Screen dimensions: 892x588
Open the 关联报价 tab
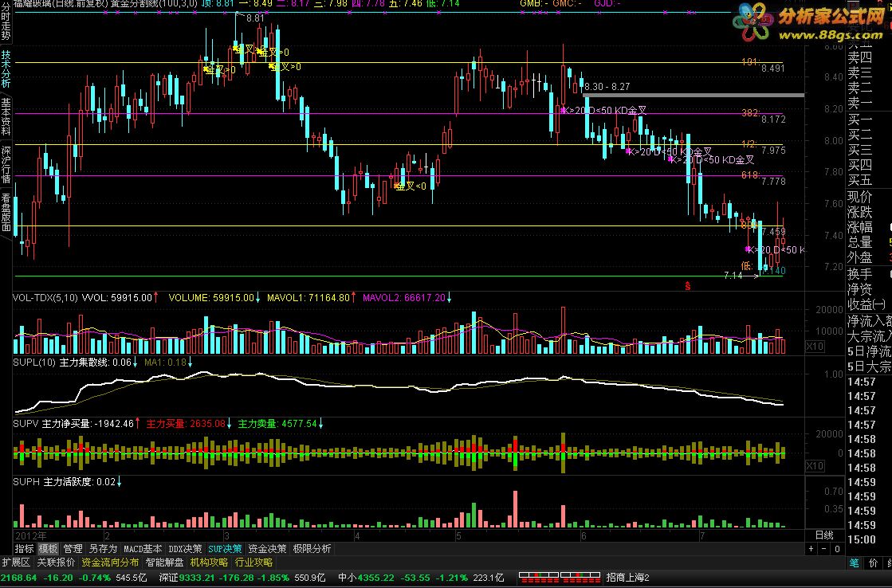pos(56,563)
